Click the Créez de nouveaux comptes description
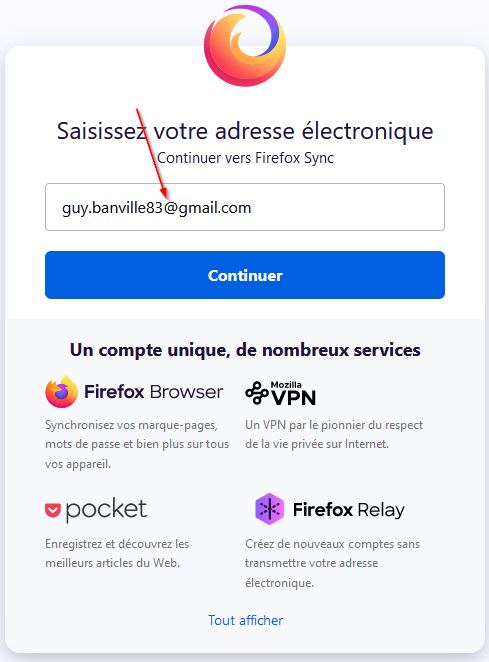 [332, 563]
